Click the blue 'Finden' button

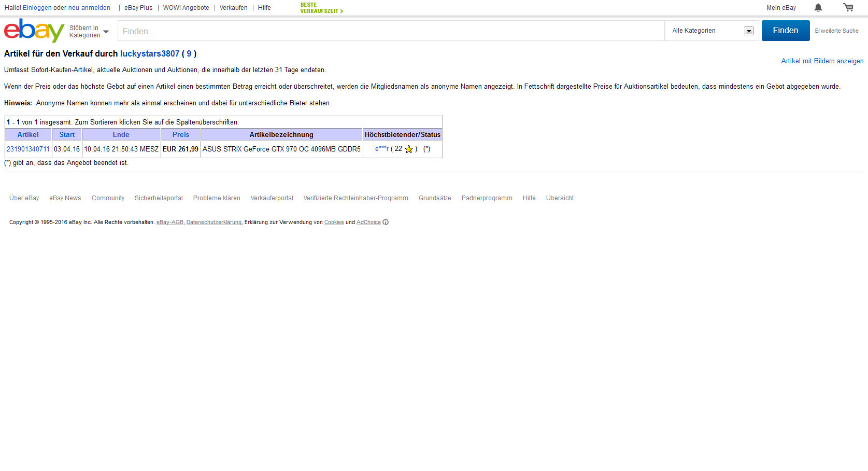(785, 31)
